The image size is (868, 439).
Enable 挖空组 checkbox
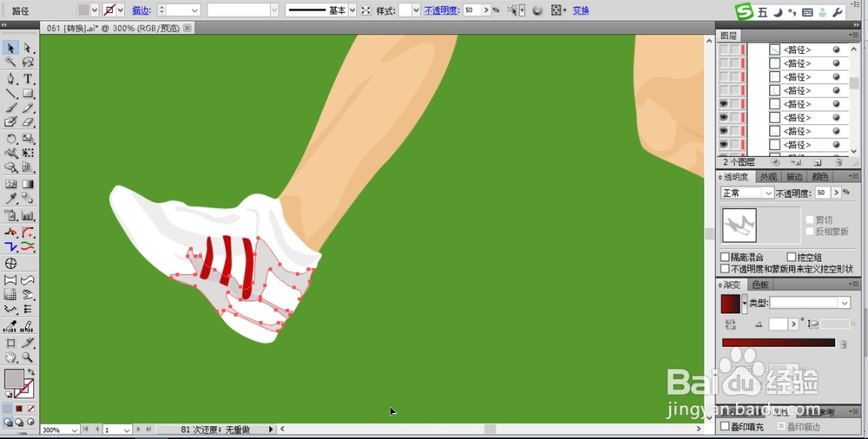[792, 258]
